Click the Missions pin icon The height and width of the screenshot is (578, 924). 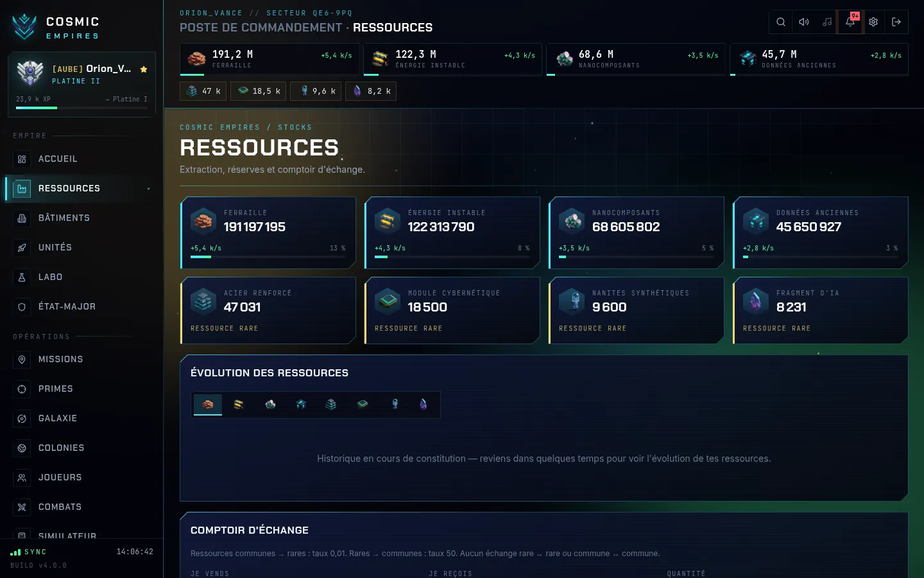pos(22,360)
